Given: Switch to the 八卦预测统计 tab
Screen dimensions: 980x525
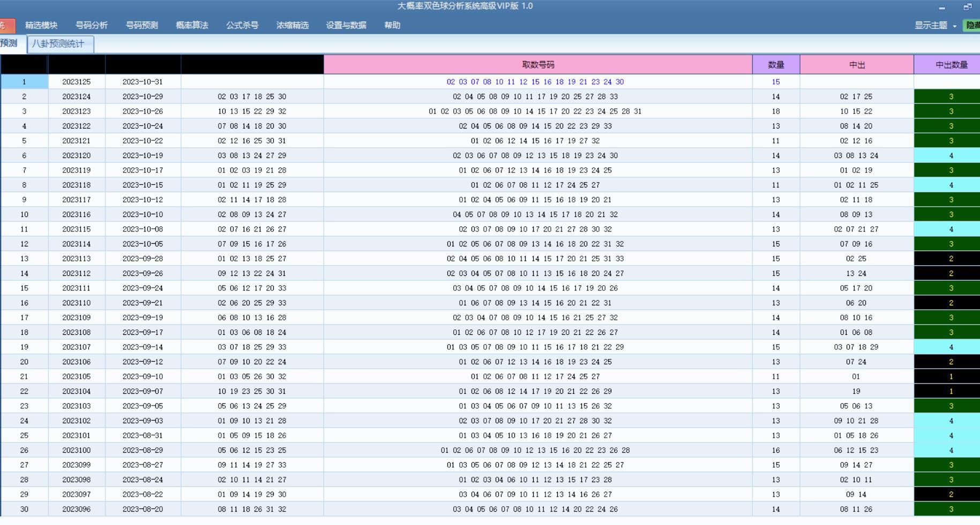Looking at the screenshot, I should point(61,44).
